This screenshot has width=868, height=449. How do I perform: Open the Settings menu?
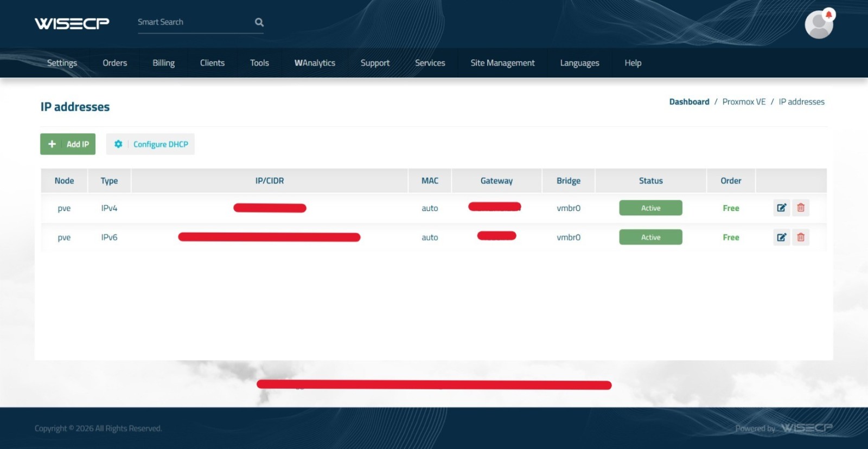tap(62, 63)
